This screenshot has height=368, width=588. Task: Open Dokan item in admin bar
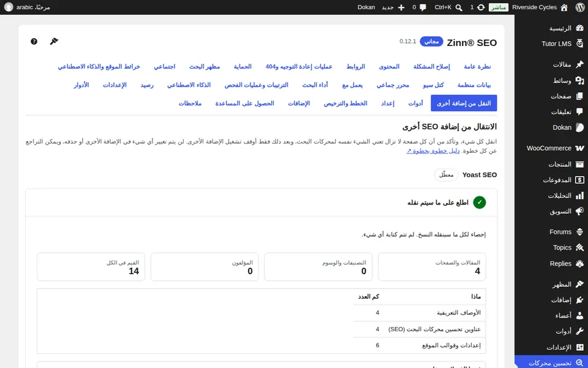tap(366, 7)
